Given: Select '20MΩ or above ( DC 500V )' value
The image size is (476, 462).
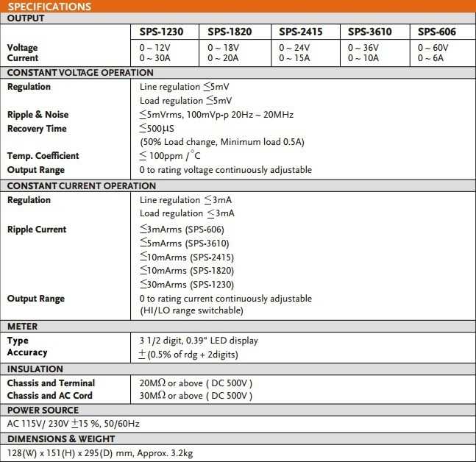Looking at the screenshot, I should point(196,383).
